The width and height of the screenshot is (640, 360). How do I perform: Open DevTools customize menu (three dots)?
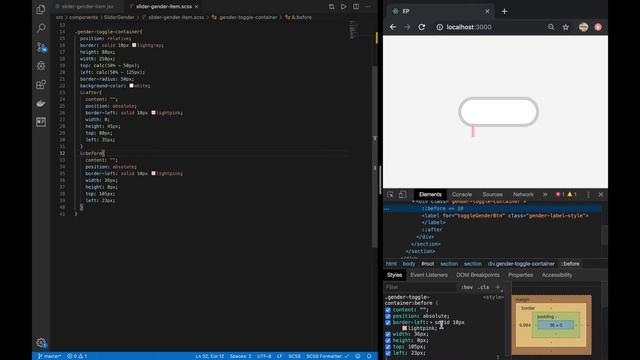click(588, 195)
